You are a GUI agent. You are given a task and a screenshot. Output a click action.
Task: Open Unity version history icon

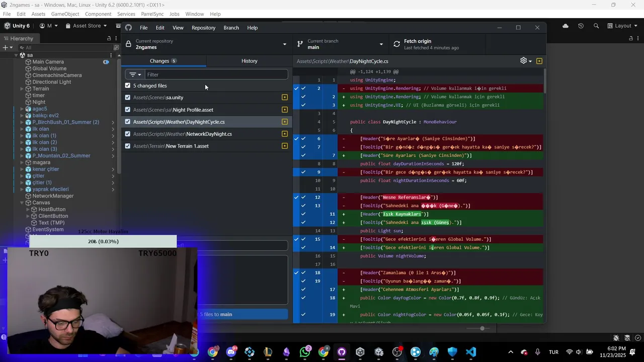point(581,26)
